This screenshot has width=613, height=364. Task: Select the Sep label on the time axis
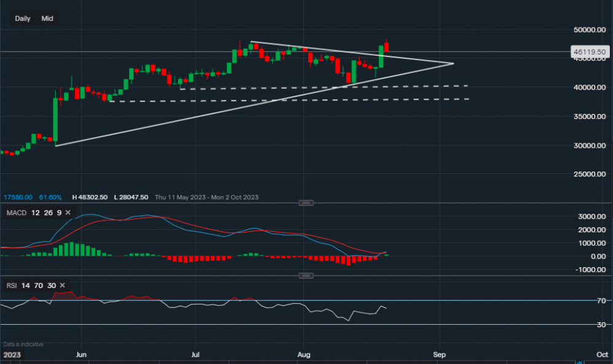(x=439, y=354)
